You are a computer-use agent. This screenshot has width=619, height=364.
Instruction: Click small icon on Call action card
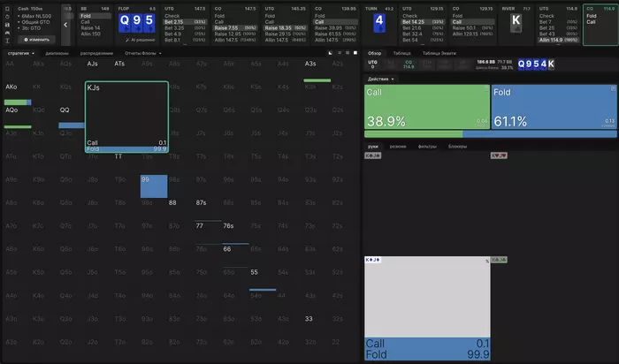[x=486, y=89]
